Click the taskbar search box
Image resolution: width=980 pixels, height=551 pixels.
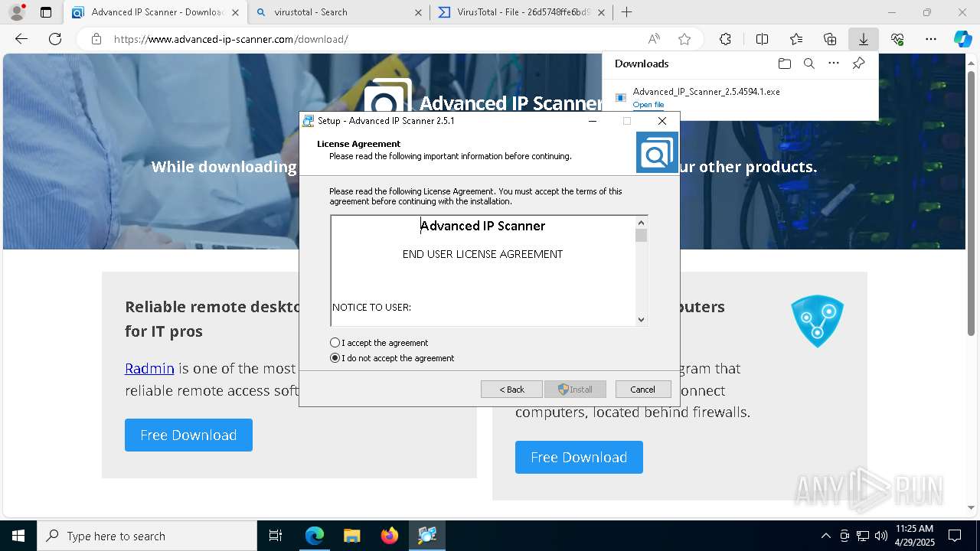[147, 536]
